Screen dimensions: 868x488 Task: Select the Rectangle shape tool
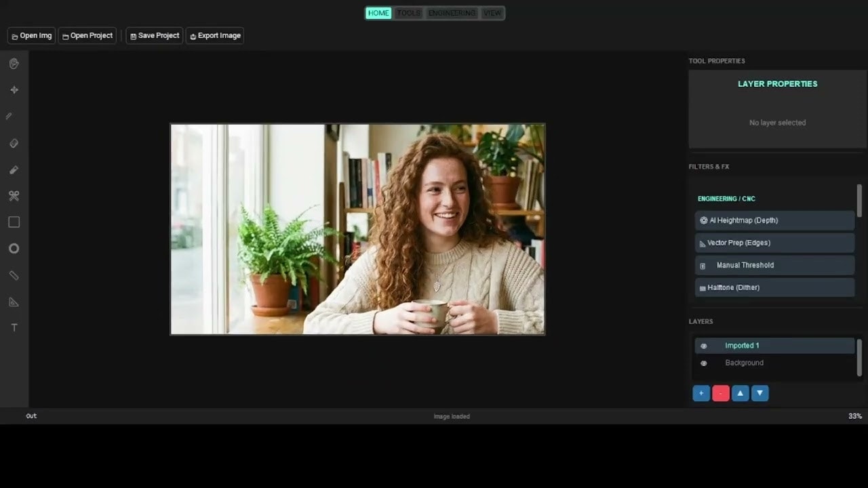pos(14,222)
